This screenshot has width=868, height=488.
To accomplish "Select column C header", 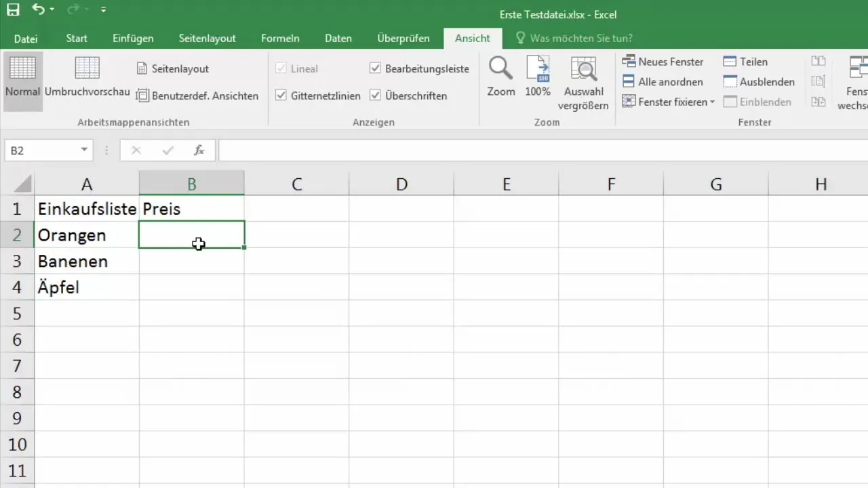I will 297,184.
